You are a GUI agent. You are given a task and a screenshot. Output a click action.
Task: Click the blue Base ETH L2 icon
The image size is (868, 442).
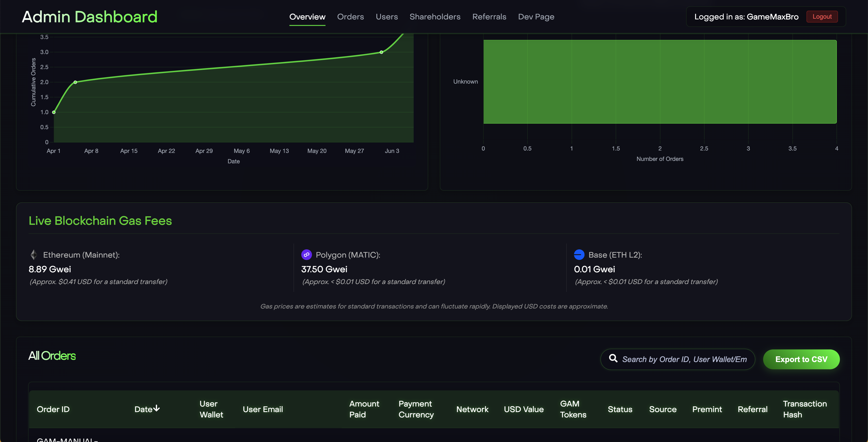pyautogui.click(x=579, y=255)
